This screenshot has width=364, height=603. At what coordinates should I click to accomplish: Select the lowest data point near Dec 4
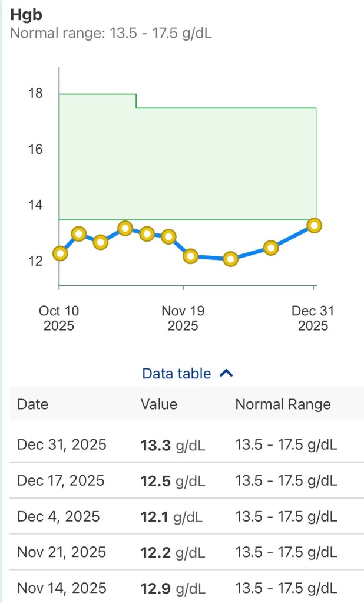pyautogui.click(x=231, y=258)
